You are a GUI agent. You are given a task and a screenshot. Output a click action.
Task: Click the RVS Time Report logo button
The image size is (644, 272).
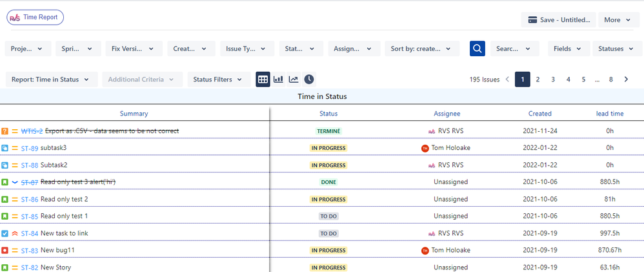tap(35, 17)
